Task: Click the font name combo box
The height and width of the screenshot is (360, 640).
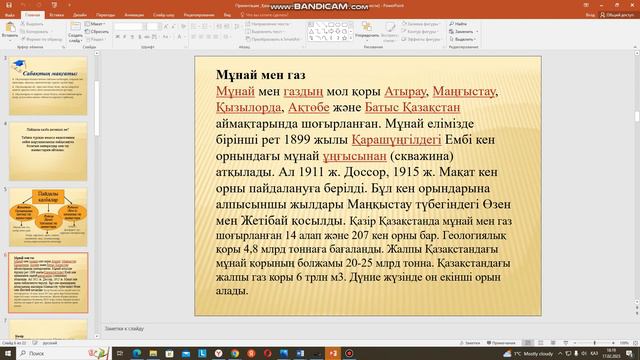Action: pyautogui.click(x=129, y=26)
